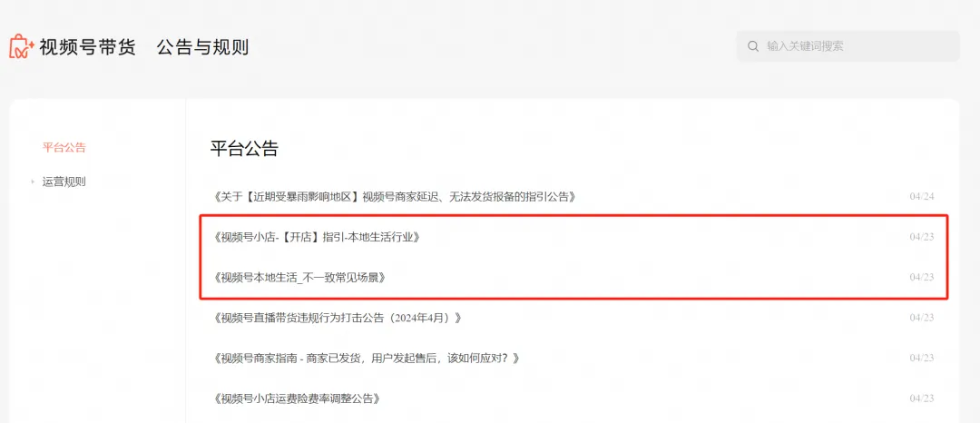Focus the 输入关键词搜索 search field
980x423 pixels.
click(848, 46)
